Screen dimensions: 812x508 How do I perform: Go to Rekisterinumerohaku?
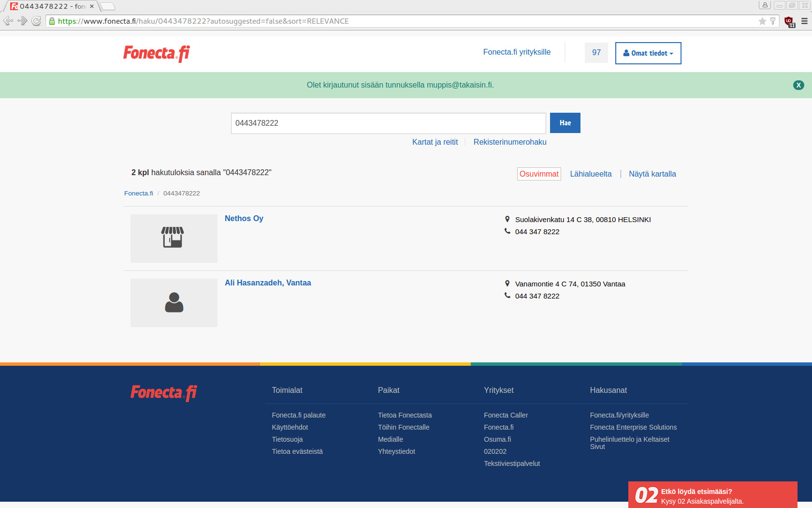point(510,142)
